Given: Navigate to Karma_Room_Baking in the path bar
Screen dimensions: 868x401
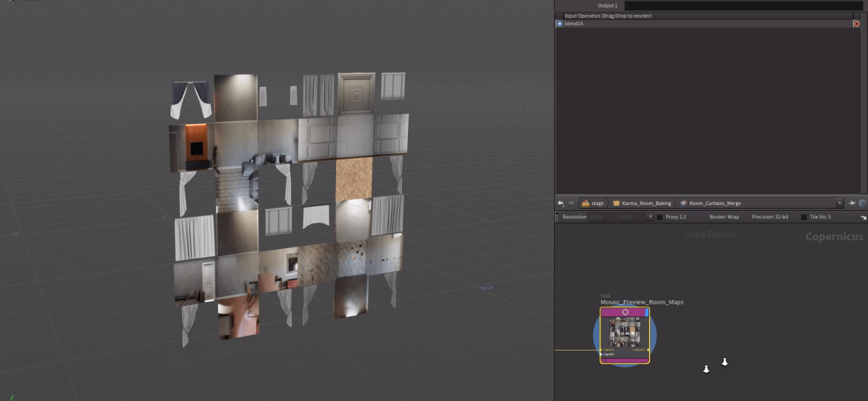Looking at the screenshot, I should [x=646, y=203].
